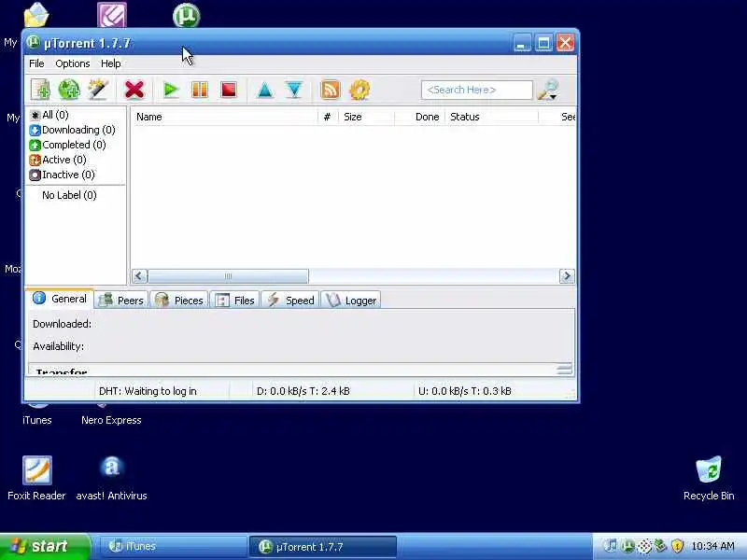This screenshot has width=747, height=560.
Task: Sort by the Status column header
Action: (491, 117)
